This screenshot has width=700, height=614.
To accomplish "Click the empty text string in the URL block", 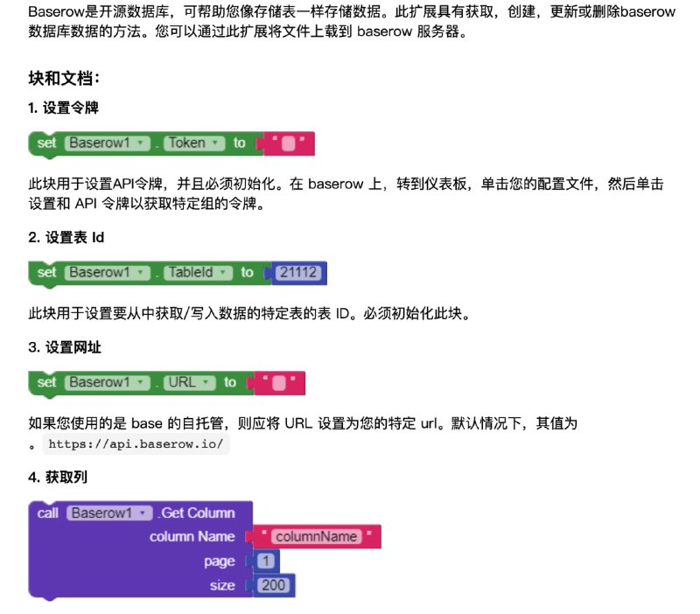I will click(x=279, y=383).
